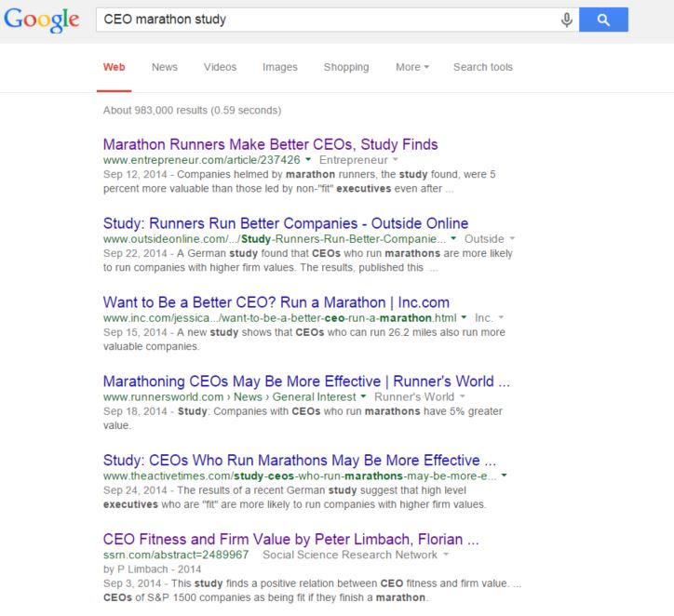Image resolution: width=674 pixels, height=616 pixels.
Task: Open the Inc.com 'Want to Be a Better CEO' link
Action: pos(276,302)
